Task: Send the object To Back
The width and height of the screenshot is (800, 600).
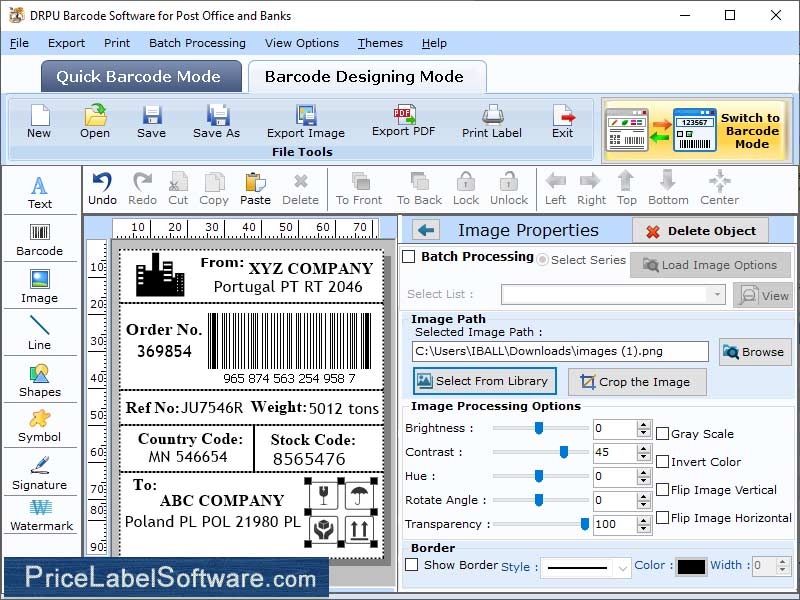Action: [418, 188]
